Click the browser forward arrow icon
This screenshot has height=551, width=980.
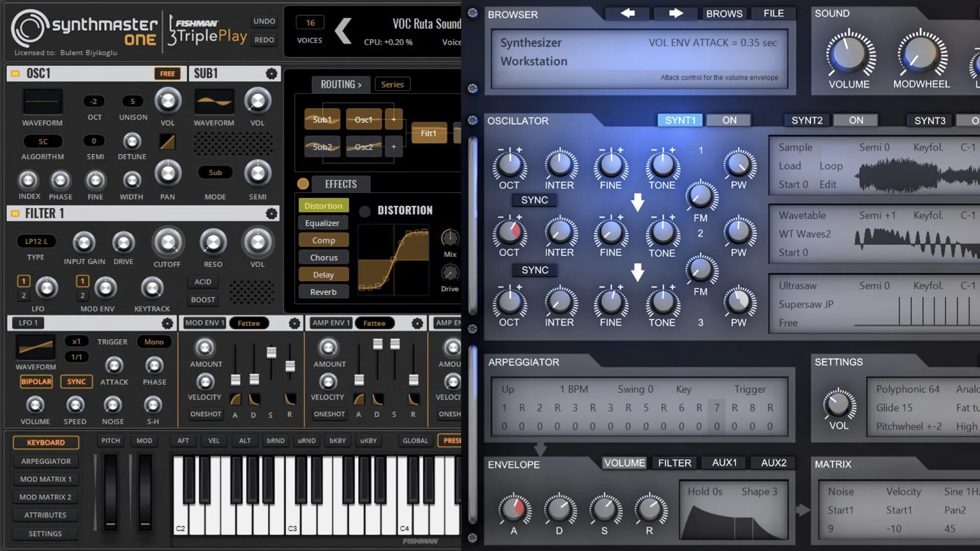click(x=675, y=13)
